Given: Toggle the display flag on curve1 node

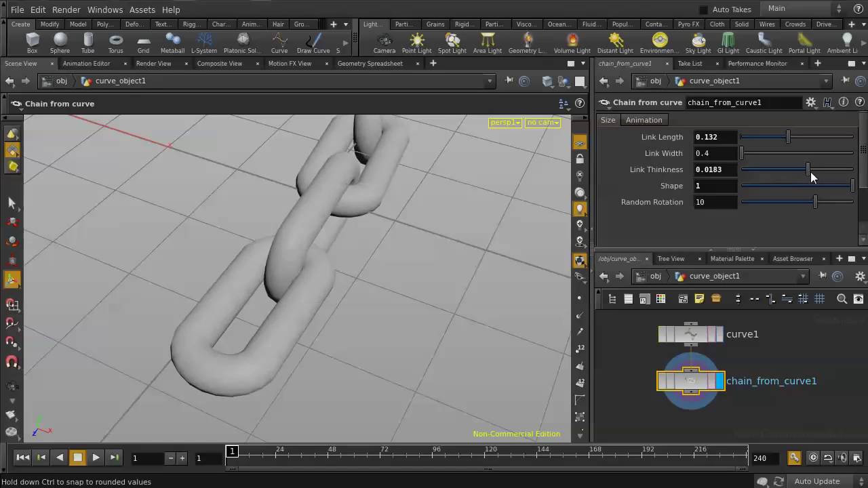Looking at the screenshot, I should click(719, 334).
